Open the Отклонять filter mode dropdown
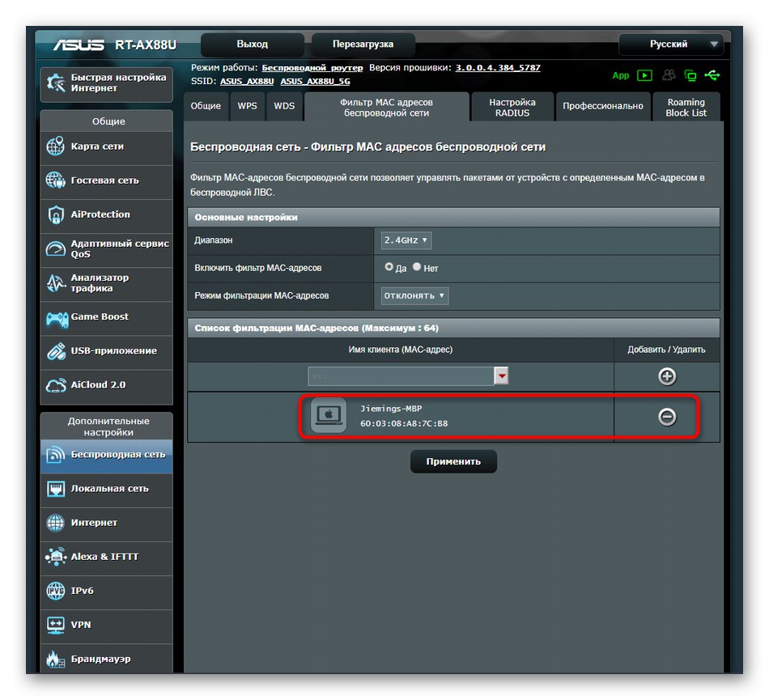The image size is (769, 700). [x=414, y=295]
